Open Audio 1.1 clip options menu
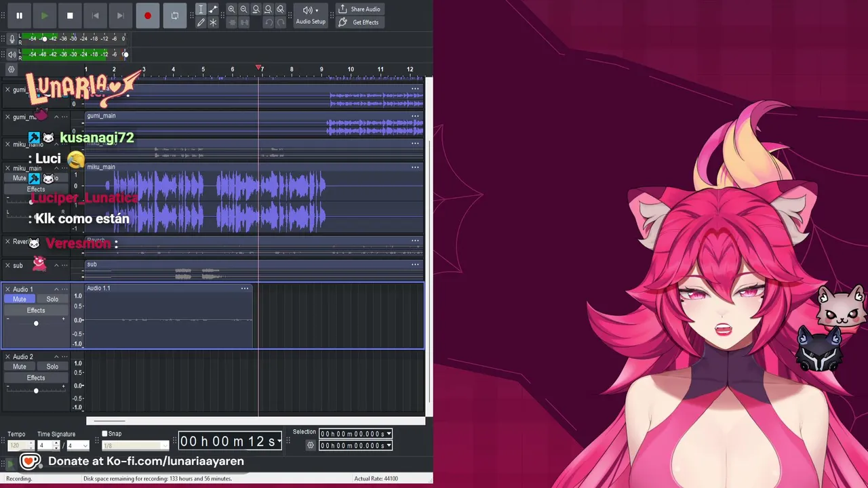The image size is (868, 488). pyautogui.click(x=245, y=288)
